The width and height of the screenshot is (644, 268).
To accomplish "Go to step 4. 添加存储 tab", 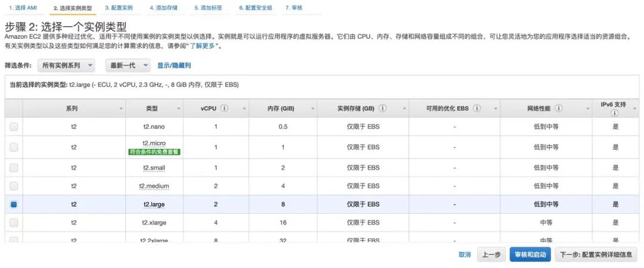I will 163,8.
